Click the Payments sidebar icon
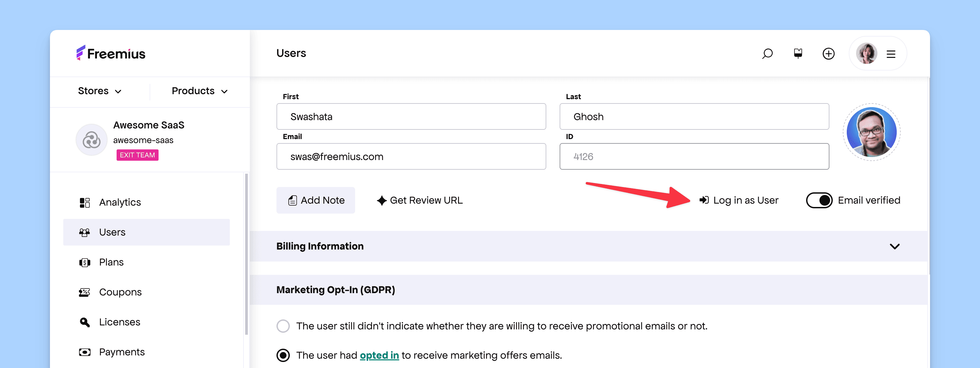980x368 pixels. [85, 352]
